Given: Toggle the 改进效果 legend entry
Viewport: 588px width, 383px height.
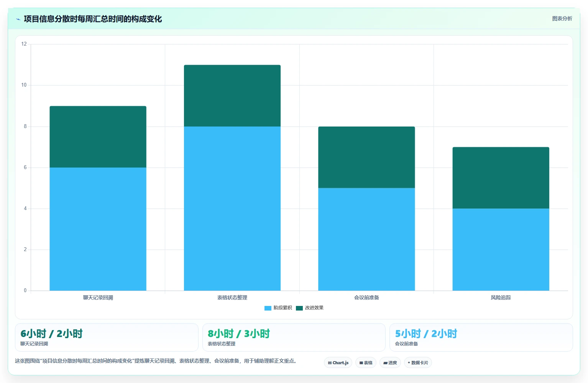Looking at the screenshot, I should (310, 308).
